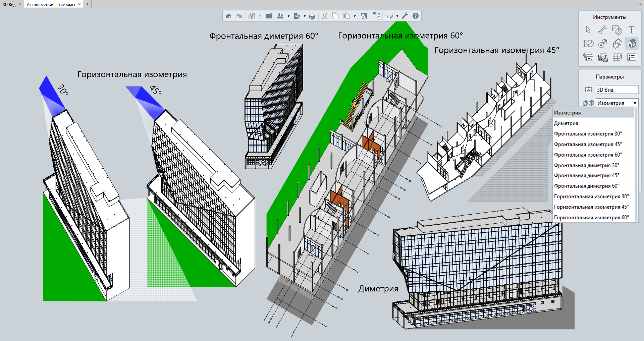Activate the Text tool

coord(631,30)
